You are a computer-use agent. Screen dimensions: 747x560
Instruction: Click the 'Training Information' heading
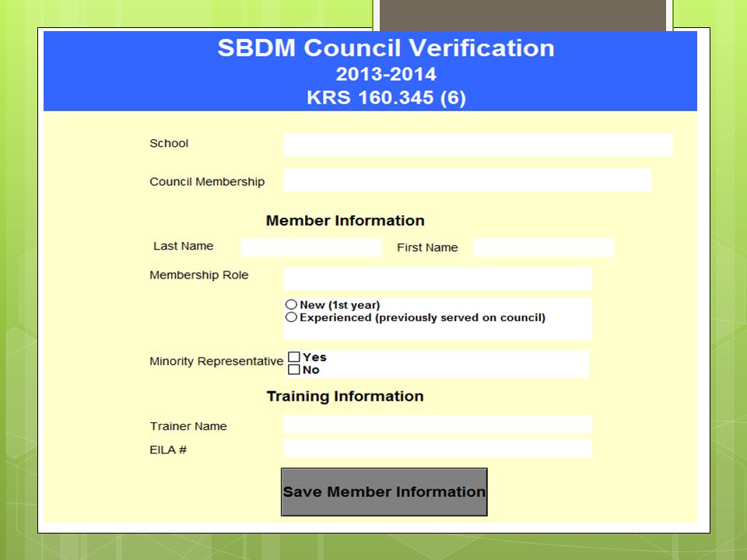pyautogui.click(x=345, y=396)
